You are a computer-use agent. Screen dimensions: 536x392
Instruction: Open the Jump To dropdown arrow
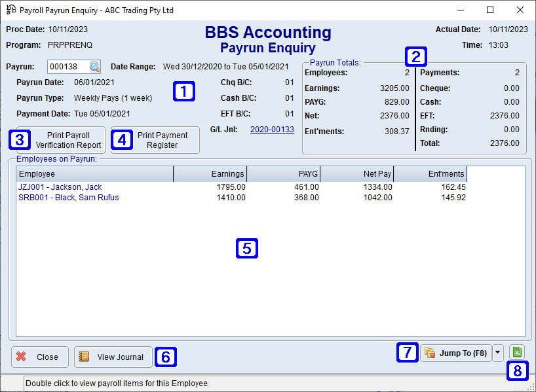498,353
